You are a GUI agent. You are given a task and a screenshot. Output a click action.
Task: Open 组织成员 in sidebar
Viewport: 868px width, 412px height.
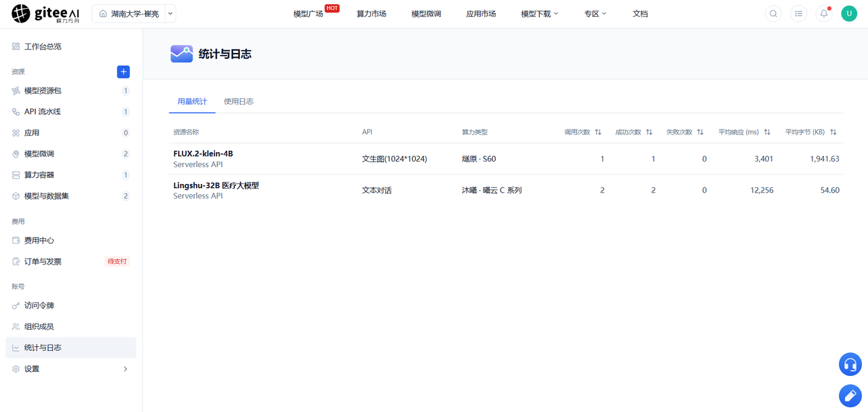coord(39,327)
